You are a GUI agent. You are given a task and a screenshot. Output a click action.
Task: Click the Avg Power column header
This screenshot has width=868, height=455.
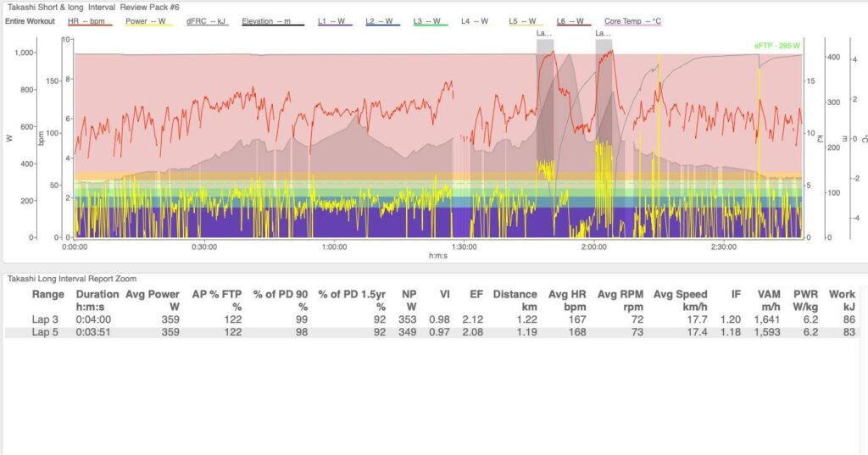pos(152,295)
